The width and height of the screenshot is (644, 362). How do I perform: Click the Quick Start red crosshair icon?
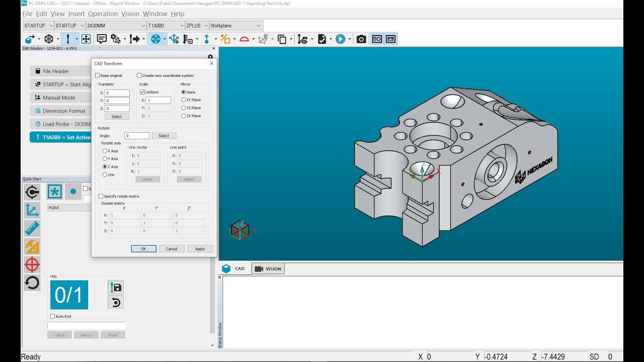[32, 264]
